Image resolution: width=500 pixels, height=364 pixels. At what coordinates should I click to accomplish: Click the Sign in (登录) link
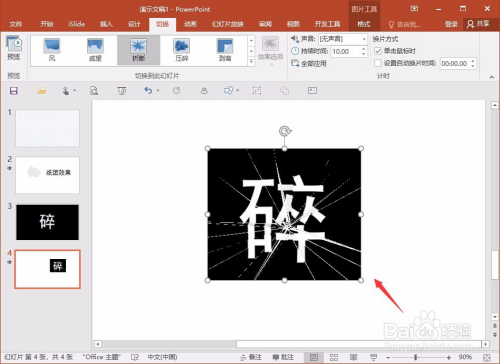point(451,24)
